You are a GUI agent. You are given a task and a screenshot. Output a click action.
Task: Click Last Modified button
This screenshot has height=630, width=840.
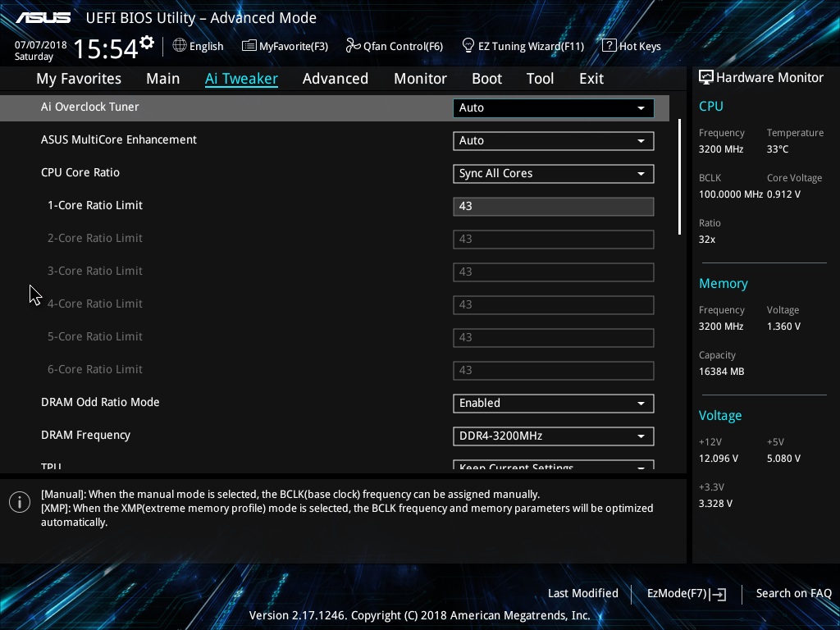(x=583, y=594)
